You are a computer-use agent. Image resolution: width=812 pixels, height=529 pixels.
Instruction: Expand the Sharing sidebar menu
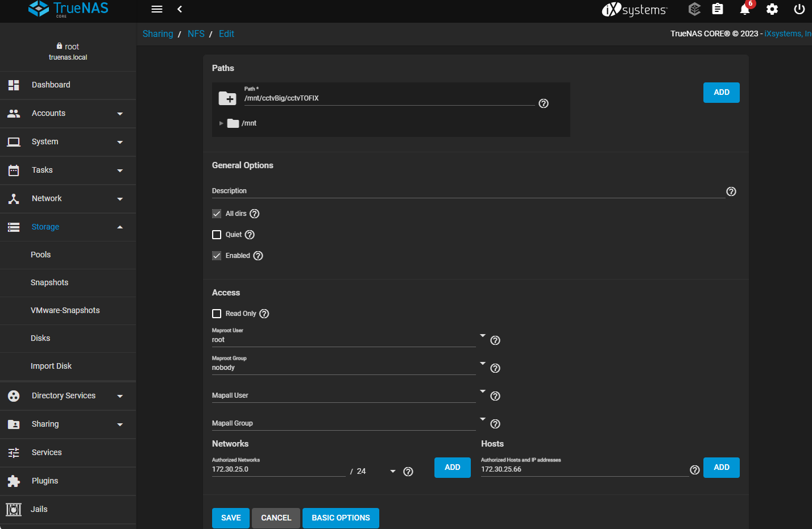click(x=68, y=424)
